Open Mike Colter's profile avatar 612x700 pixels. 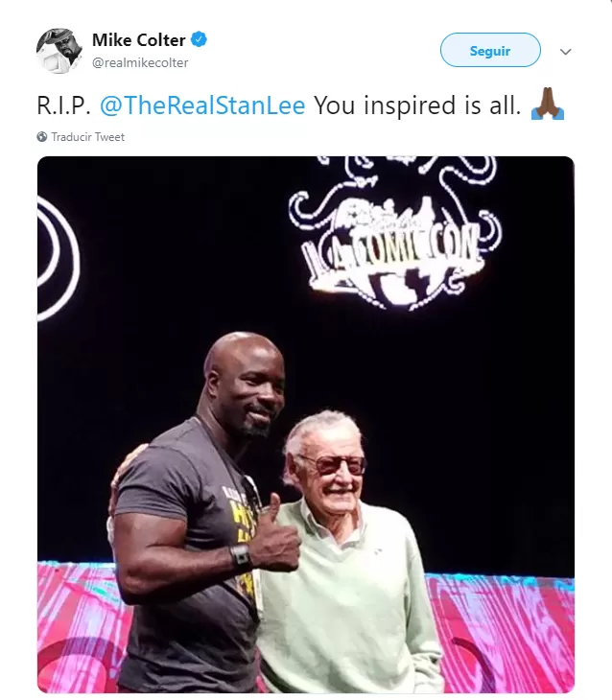pyautogui.click(x=59, y=51)
